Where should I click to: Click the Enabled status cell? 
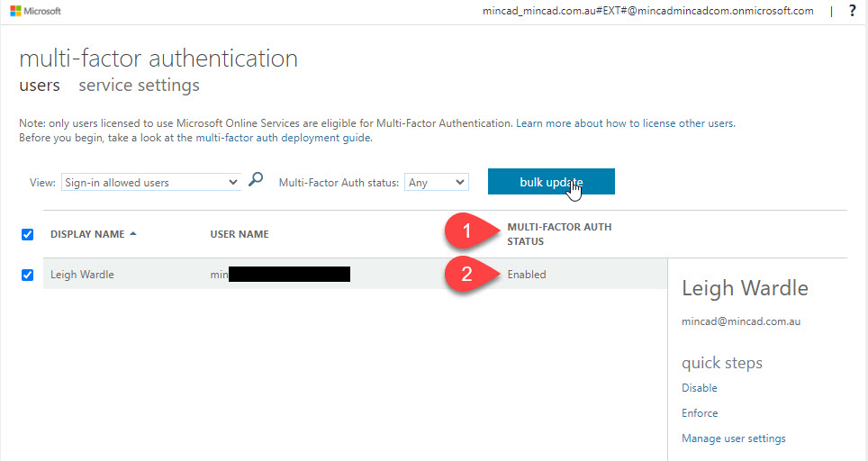pos(527,275)
